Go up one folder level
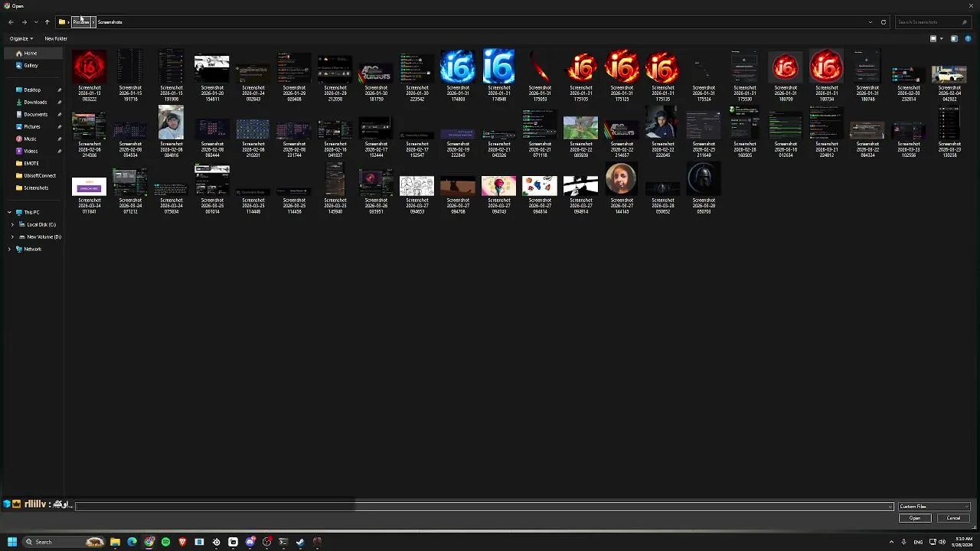This screenshot has width=980, height=551. pos(47,22)
